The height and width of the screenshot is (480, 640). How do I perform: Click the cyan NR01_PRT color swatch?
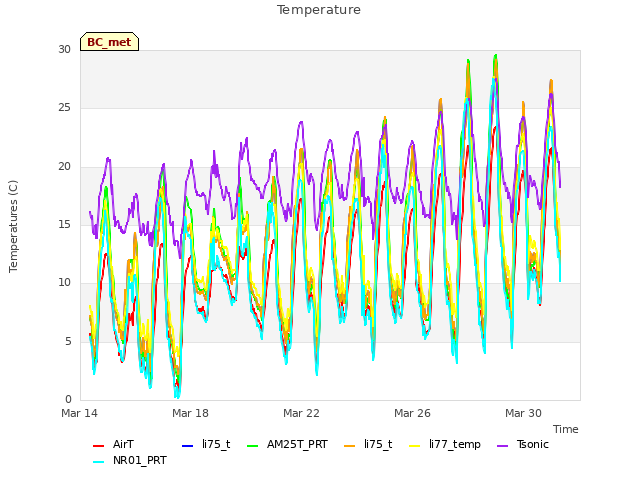98,462
